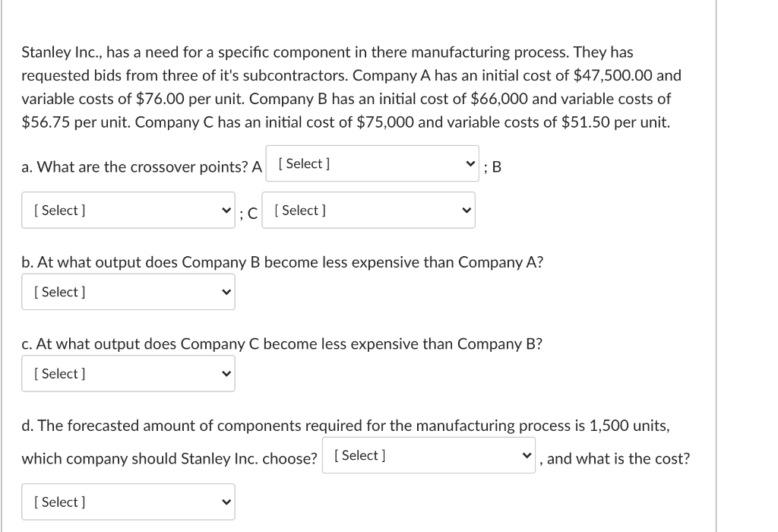Open the crossover point C Select dropdown
Image resolution: width=778 pixels, height=532 pixels.
pos(368,210)
